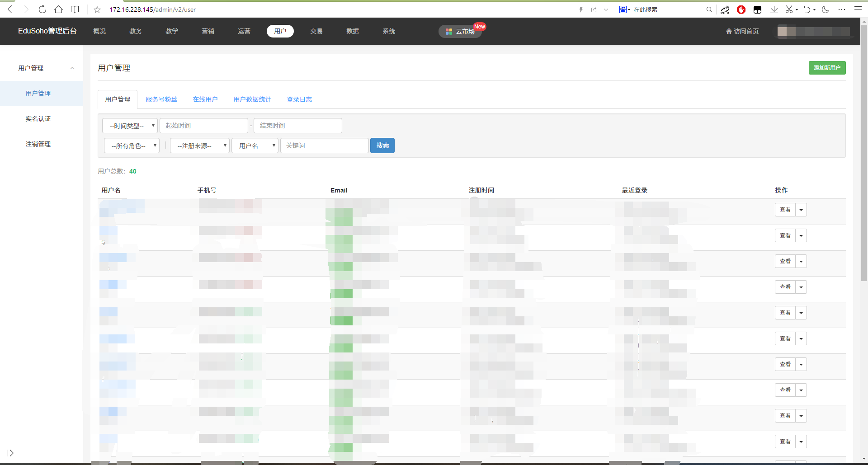Open the three-dot more tools menu

[x=841, y=9]
